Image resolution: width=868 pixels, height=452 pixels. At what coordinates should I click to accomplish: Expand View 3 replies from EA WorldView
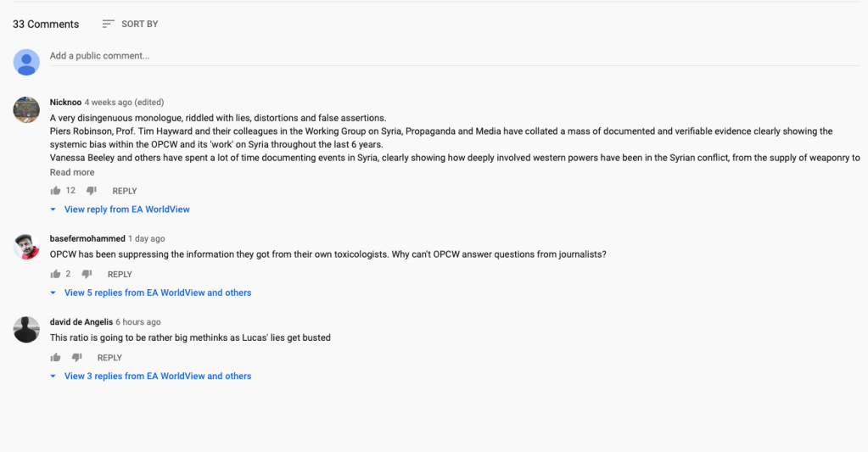[157, 376]
